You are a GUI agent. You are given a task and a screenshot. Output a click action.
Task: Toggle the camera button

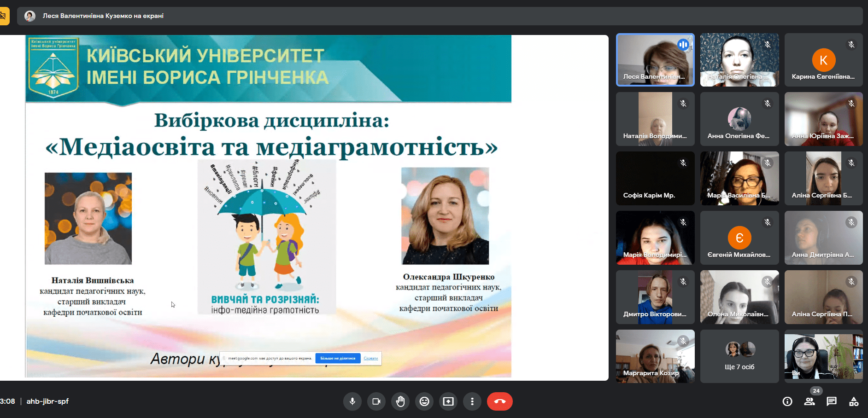376,401
